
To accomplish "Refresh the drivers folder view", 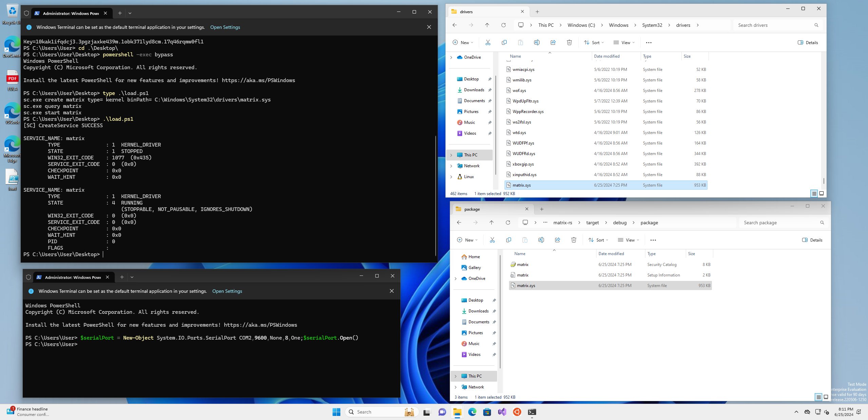I will click(503, 25).
